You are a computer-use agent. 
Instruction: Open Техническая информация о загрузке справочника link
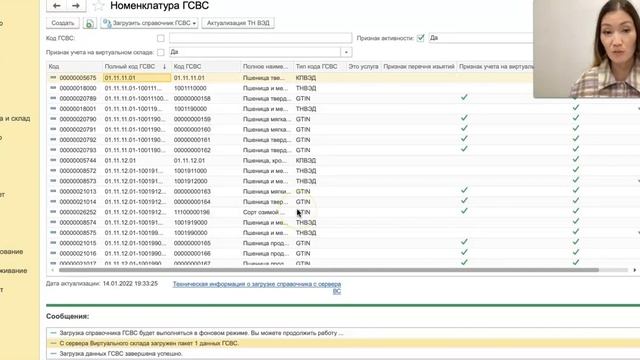(257, 287)
